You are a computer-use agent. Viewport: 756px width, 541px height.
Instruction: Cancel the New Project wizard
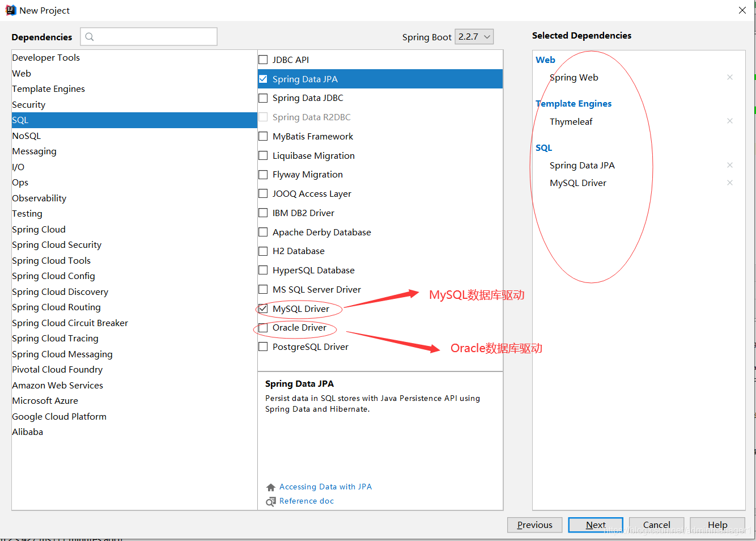656,525
